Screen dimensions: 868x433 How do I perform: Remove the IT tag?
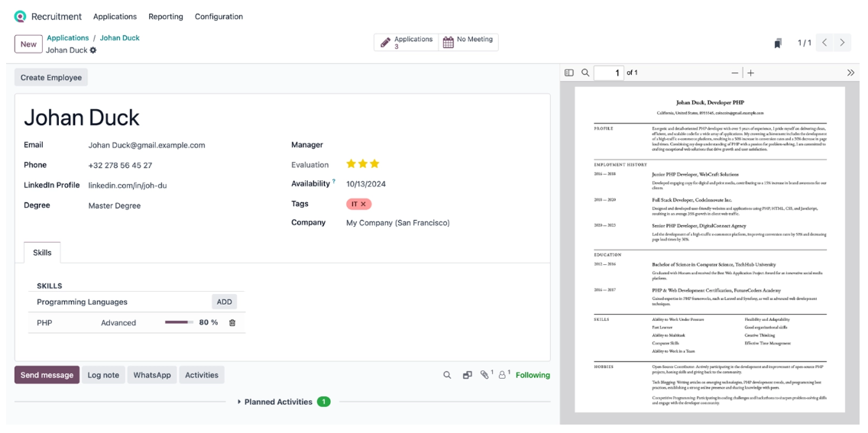point(364,204)
